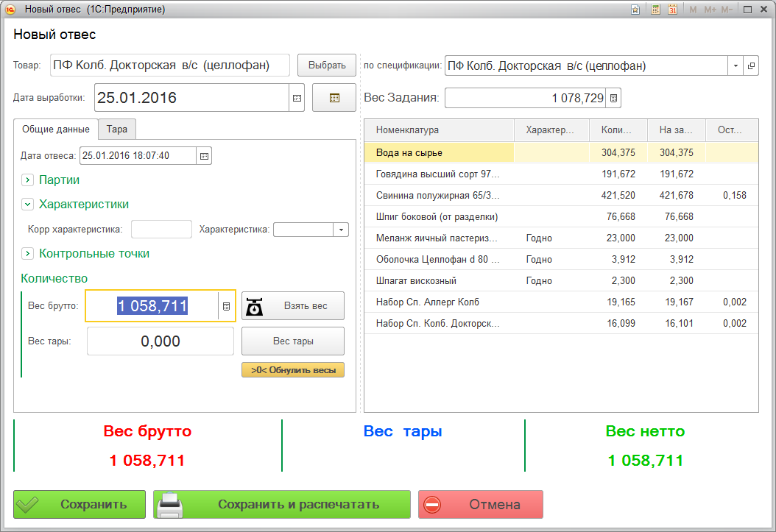Viewport: 776px width, 532px height.
Task: Click Сохранить и распечатать button
Action: click(282, 504)
